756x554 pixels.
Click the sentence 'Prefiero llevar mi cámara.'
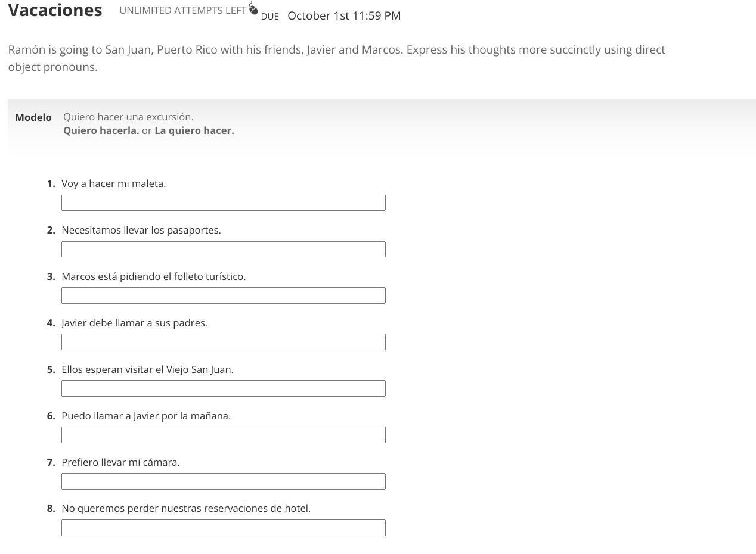pyautogui.click(x=120, y=462)
